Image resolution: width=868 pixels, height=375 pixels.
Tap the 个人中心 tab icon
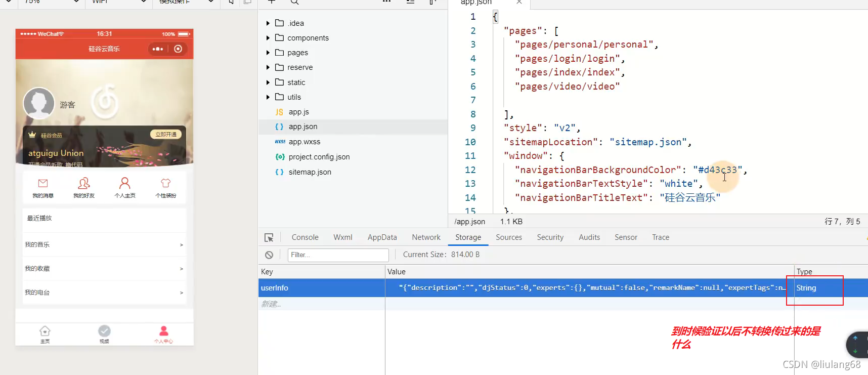[x=163, y=331]
